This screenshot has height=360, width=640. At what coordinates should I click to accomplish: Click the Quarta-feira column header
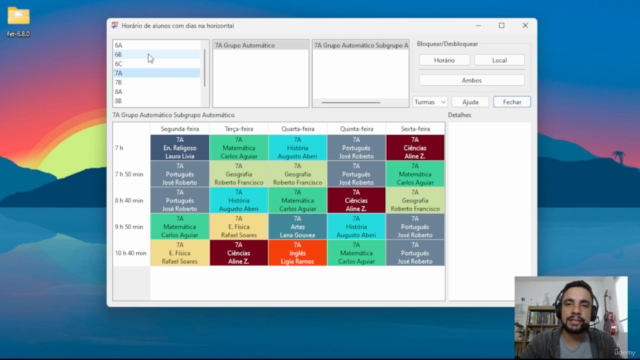(298, 129)
